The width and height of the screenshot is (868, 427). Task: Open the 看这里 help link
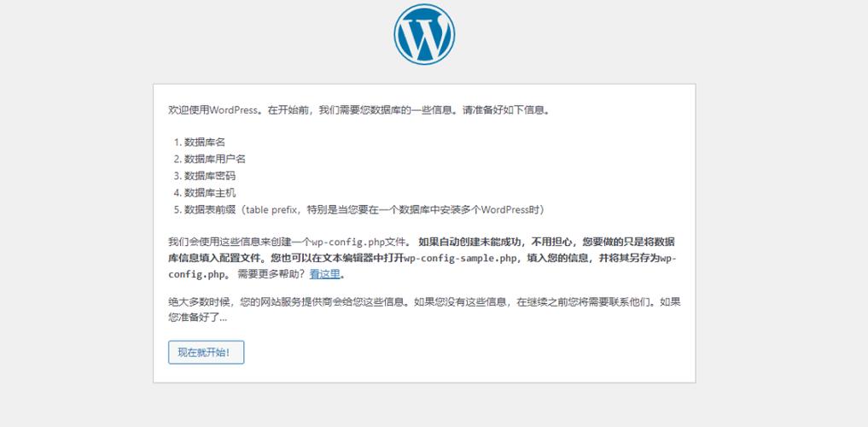point(324,274)
